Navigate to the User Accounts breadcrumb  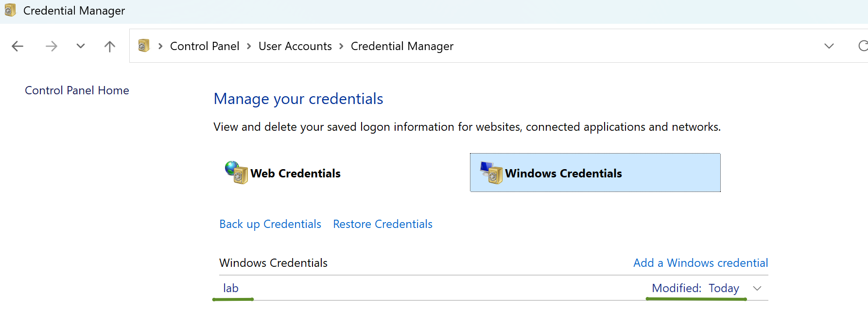pos(295,46)
